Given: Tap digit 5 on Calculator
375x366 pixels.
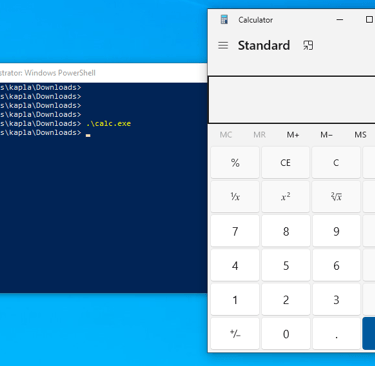Looking at the screenshot, I should pyautogui.click(x=286, y=265).
